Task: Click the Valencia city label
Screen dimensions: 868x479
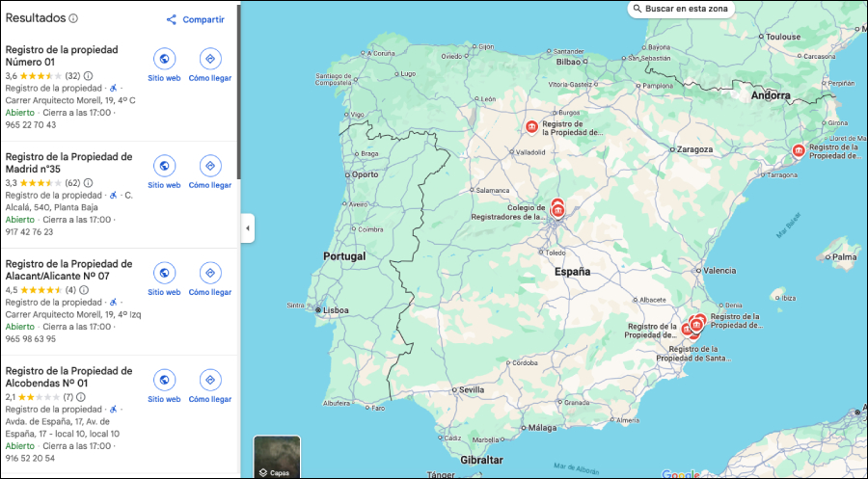Action: point(719,271)
